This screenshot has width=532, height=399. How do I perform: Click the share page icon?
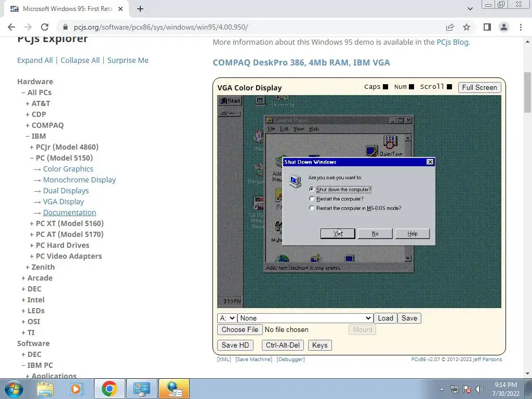(450, 27)
